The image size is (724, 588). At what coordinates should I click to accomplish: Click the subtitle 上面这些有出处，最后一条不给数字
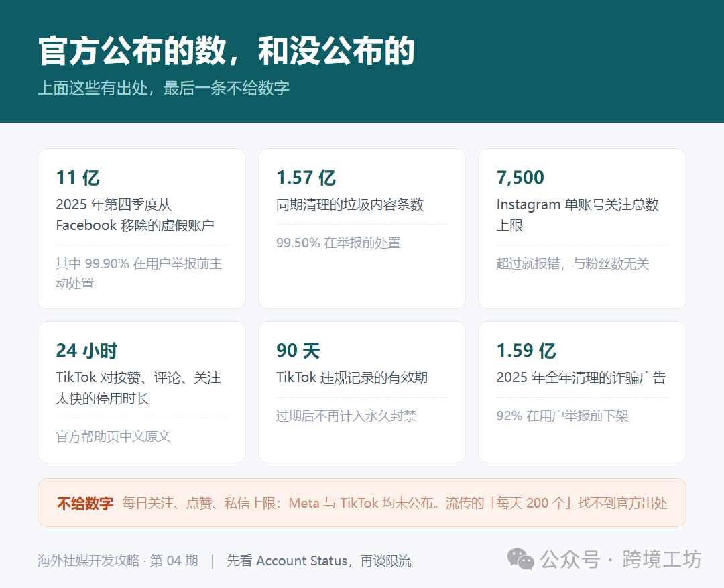click(x=164, y=89)
